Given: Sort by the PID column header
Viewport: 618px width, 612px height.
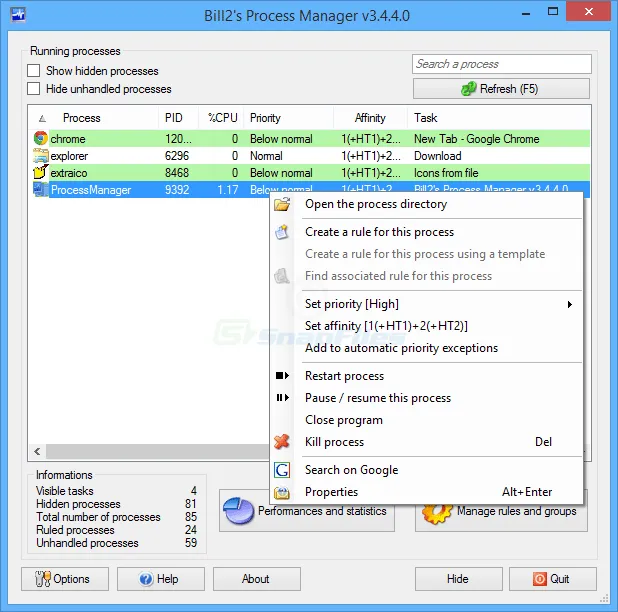Looking at the screenshot, I should point(174,118).
